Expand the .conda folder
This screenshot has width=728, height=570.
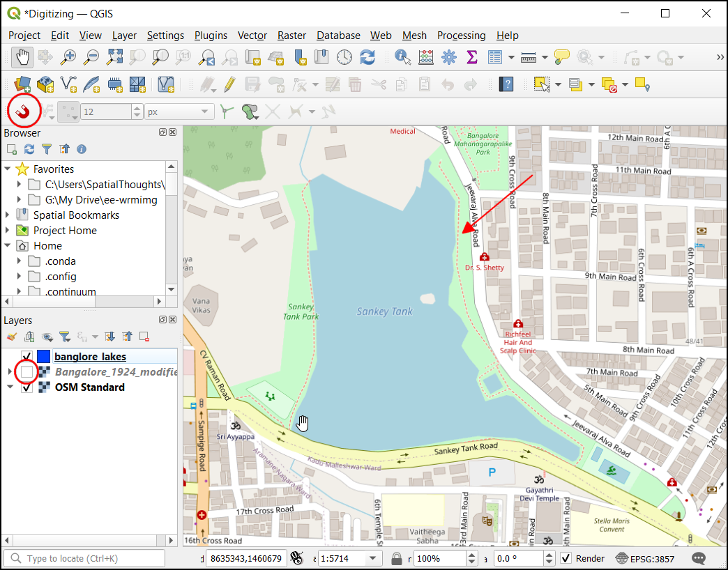coord(19,261)
